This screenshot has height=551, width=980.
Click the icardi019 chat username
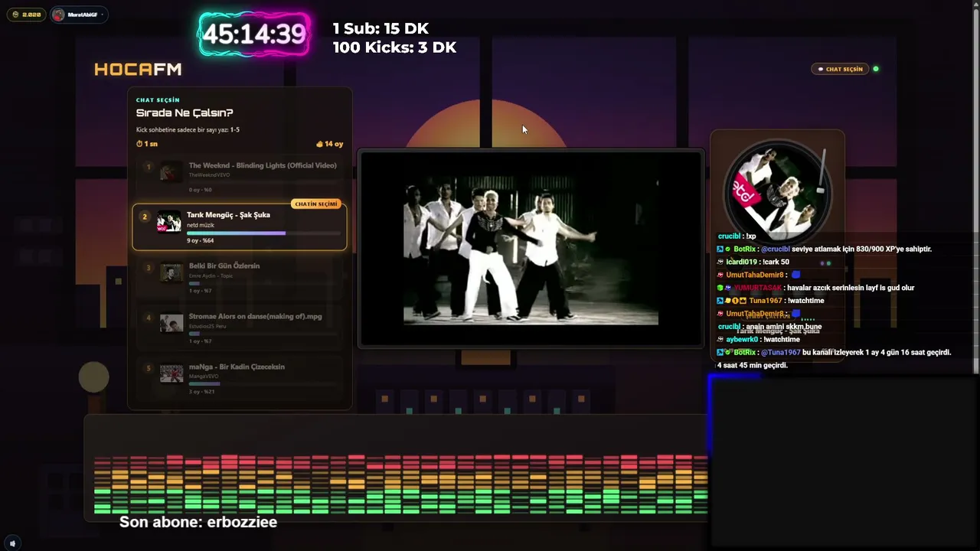pos(740,262)
